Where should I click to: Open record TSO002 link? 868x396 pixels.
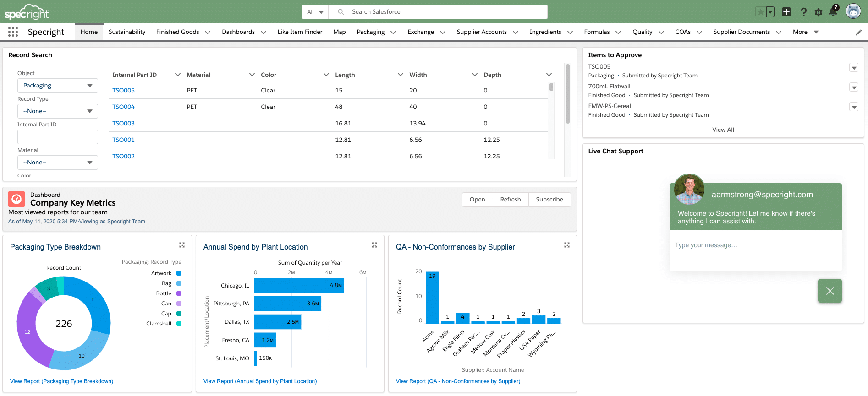(x=123, y=157)
